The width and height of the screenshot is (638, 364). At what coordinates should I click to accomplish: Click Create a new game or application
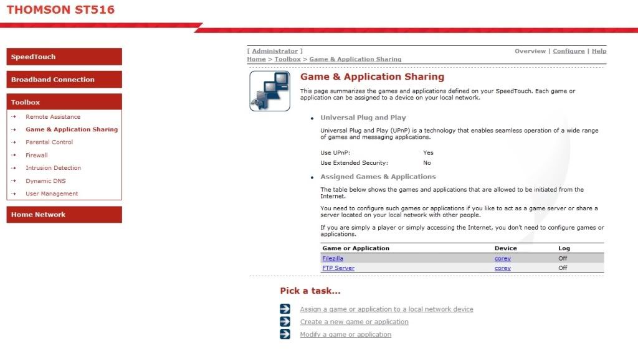tap(355, 322)
